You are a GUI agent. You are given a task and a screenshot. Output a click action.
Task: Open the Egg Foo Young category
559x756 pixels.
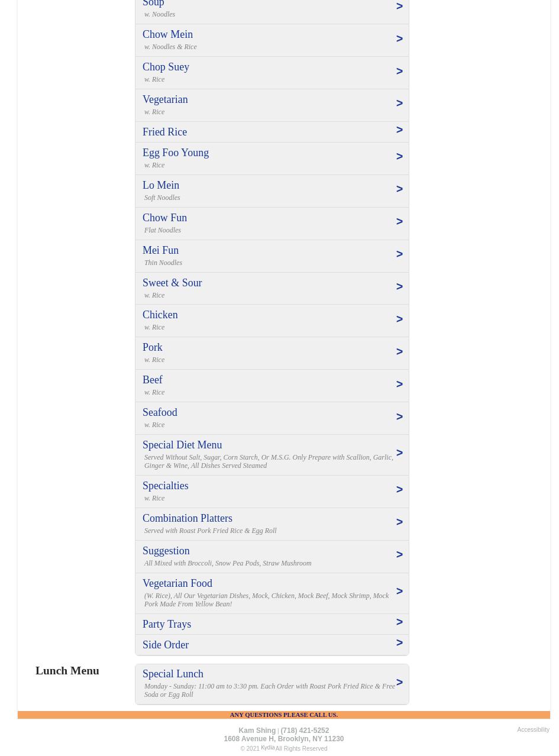272,159
